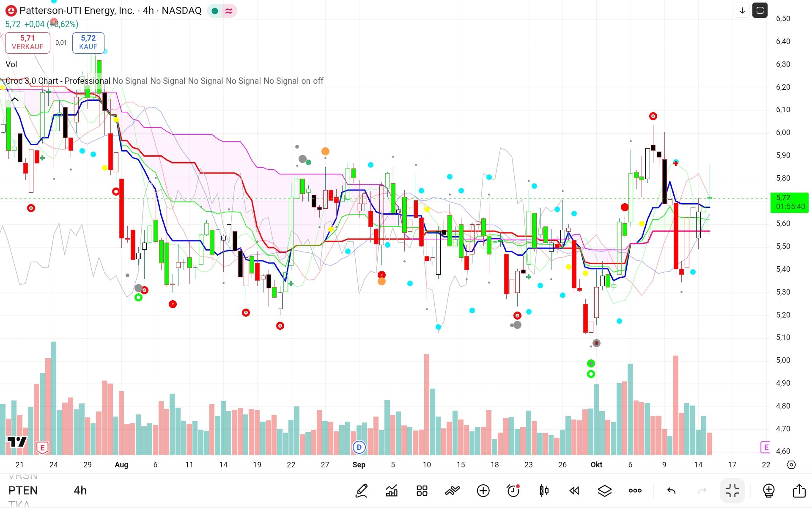812x508 pixels.
Task: Open the layout grid icon
Action: pos(422,491)
